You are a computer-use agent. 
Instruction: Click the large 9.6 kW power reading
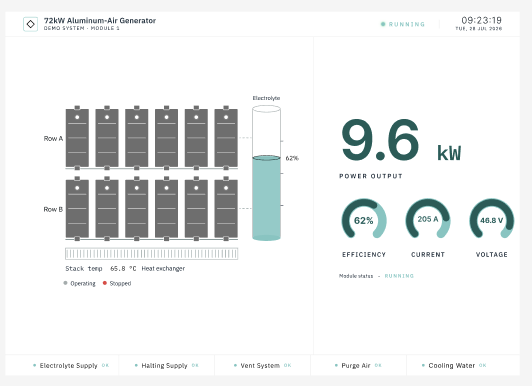401,140
